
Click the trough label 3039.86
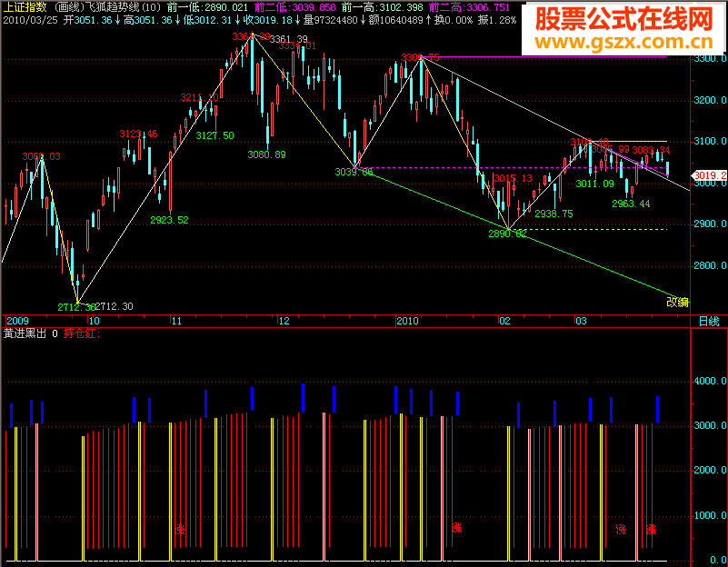click(354, 172)
